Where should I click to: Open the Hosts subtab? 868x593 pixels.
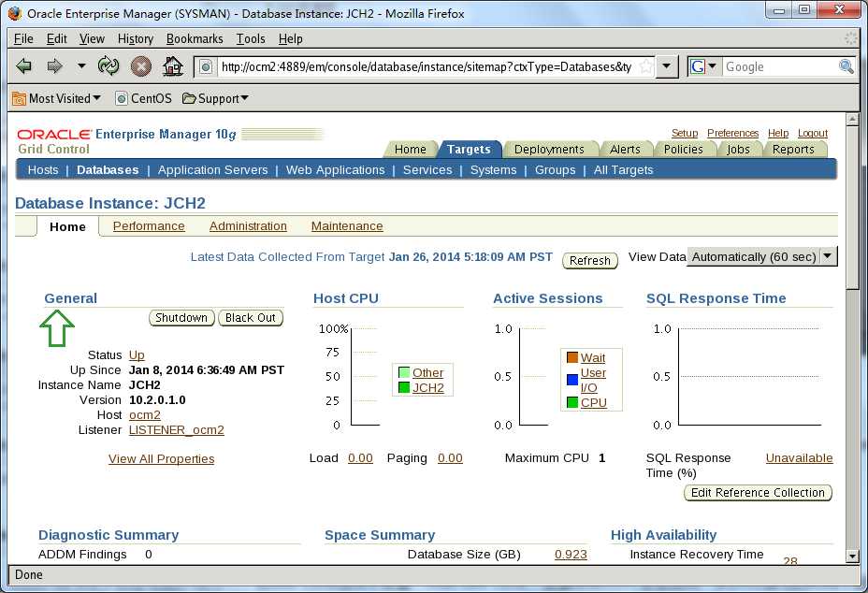pos(43,170)
